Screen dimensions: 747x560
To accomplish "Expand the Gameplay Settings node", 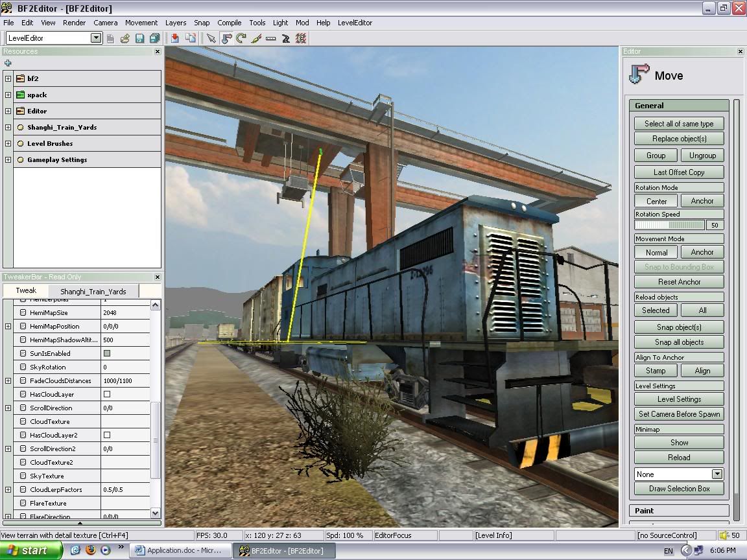I will coord(8,159).
